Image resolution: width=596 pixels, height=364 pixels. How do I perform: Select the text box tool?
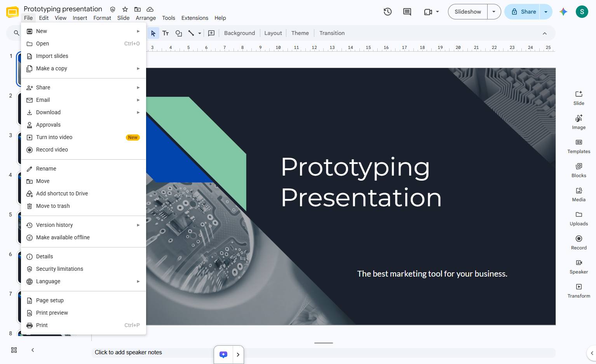click(166, 33)
